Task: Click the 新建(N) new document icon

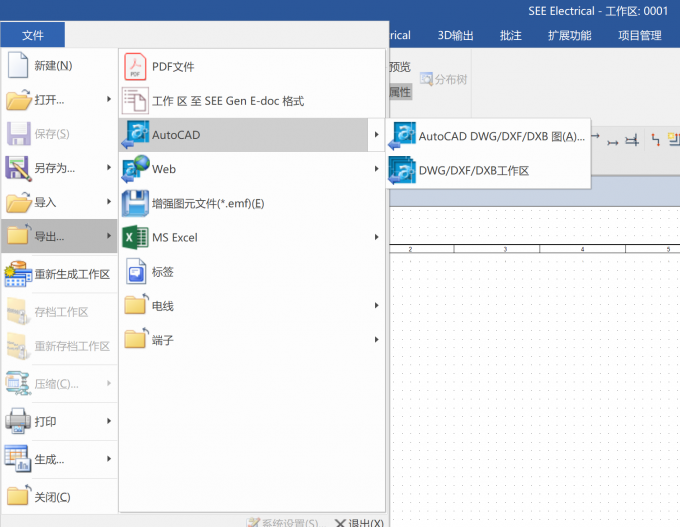Action: tap(18, 65)
